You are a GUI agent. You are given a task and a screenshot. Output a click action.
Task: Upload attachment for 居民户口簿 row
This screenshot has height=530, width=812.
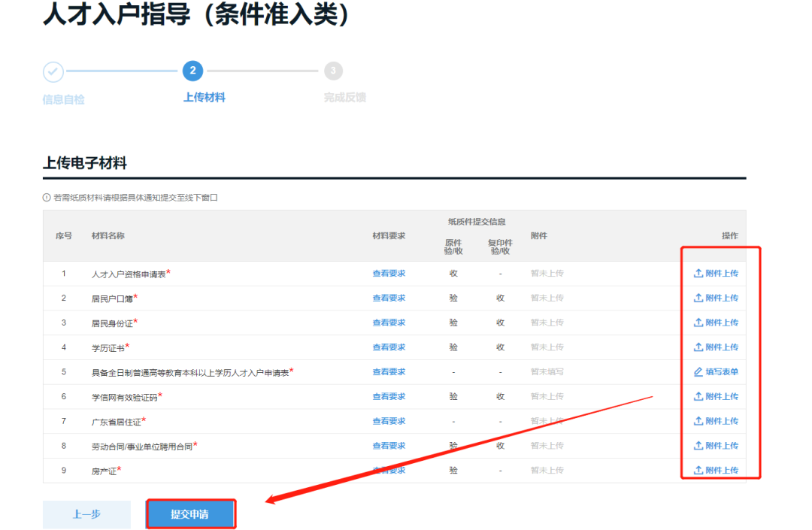716,298
